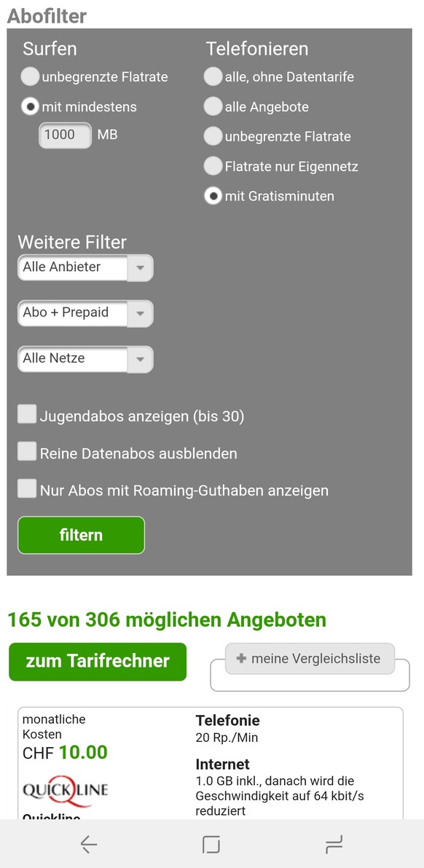Expand the 'Abo + Prepaid' dropdown
Screen dimensions: 424x868
click(x=85, y=314)
